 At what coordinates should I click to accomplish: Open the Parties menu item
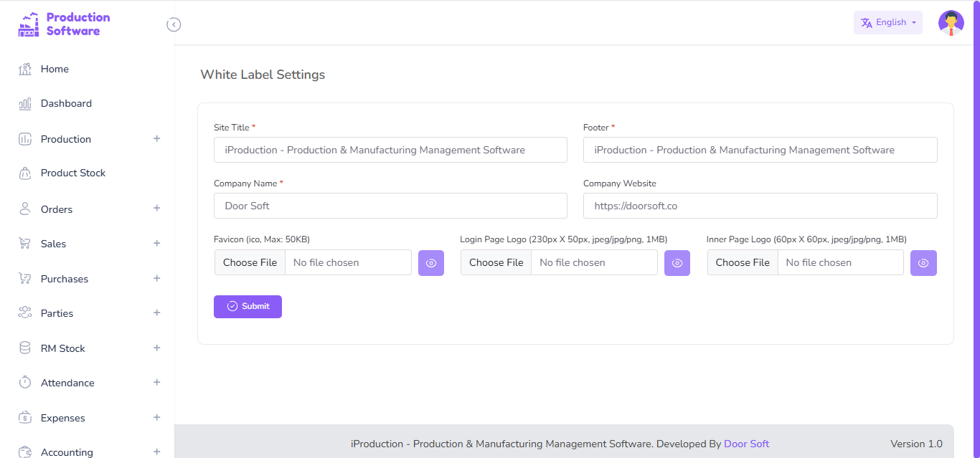pos(57,313)
